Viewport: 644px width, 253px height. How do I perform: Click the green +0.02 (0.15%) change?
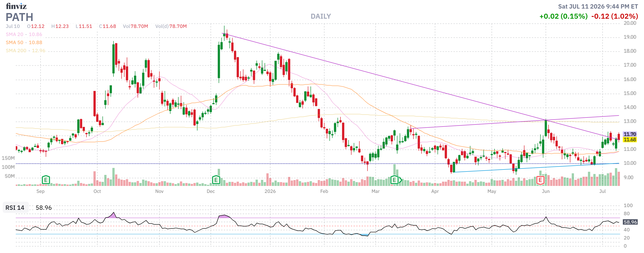[x=563, y=16]
